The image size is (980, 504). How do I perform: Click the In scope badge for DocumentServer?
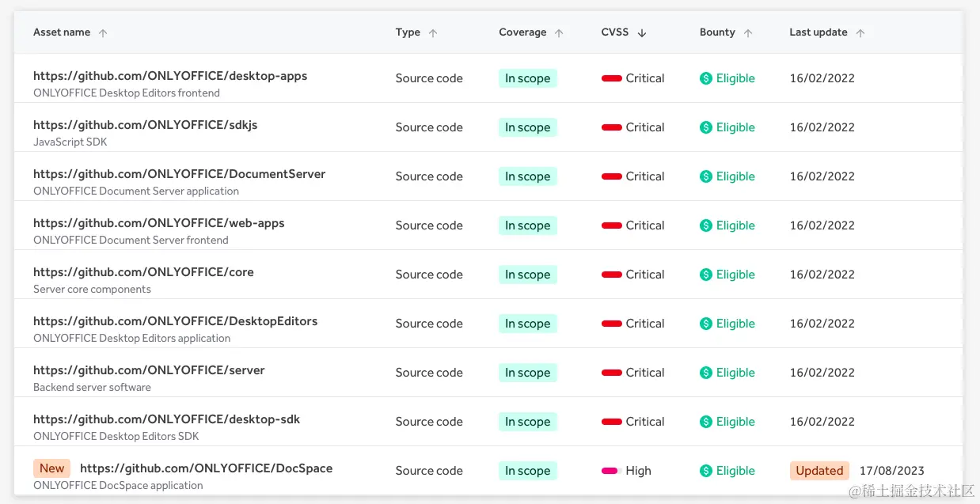point(527,176)
